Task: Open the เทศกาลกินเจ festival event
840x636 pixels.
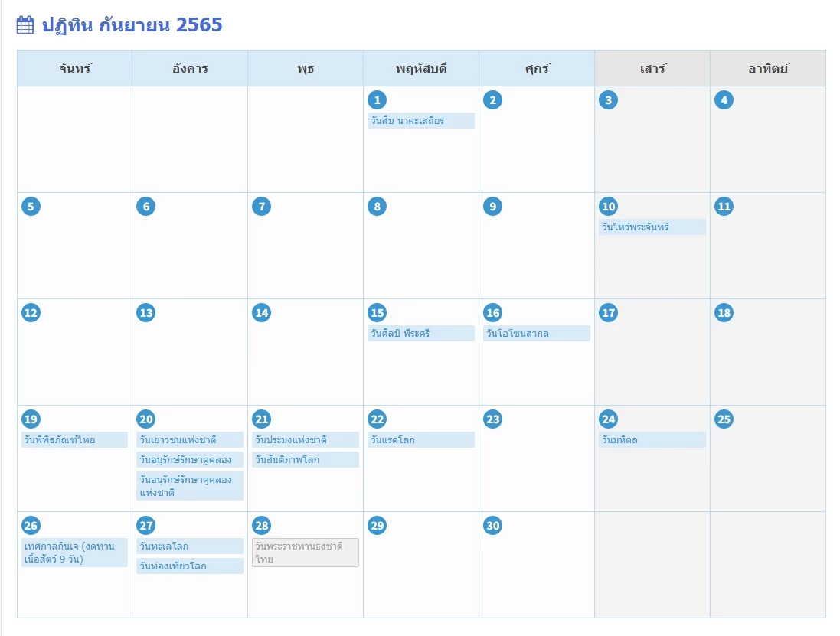Action: 74,553
